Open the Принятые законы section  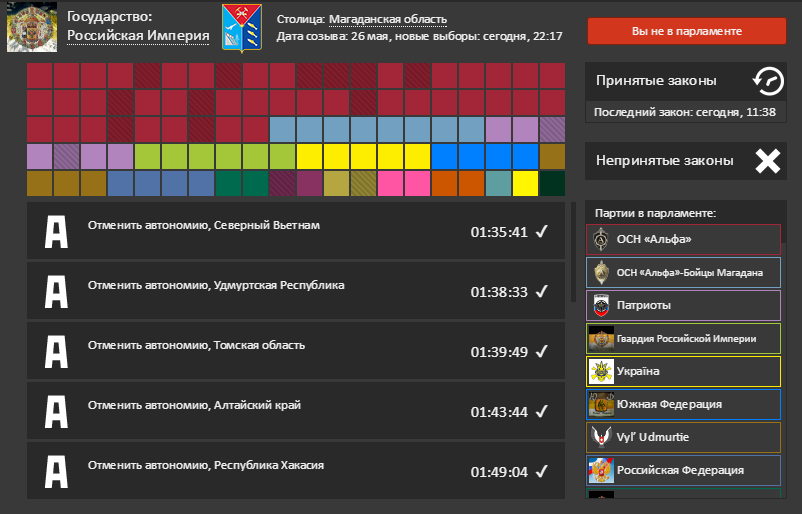[656, 81]
